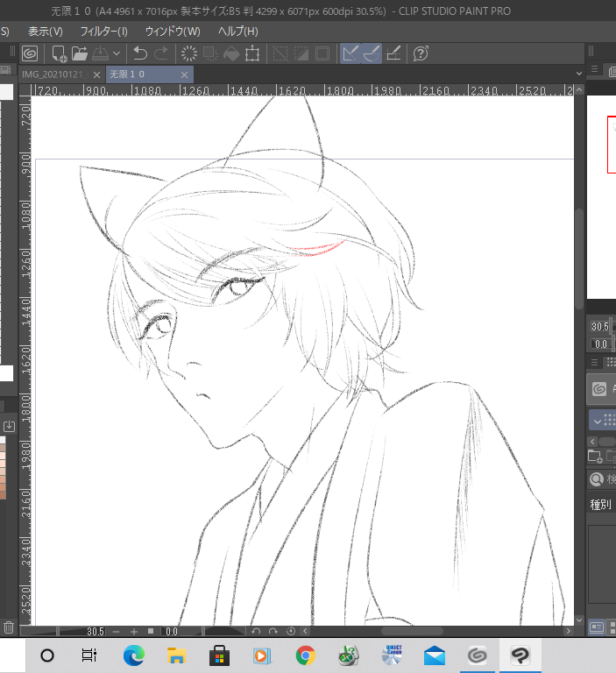Image resolution: width=616 pixels, height=673 pixels.
Task: Click the material search magnifier icon
Action: pos(596,479)
